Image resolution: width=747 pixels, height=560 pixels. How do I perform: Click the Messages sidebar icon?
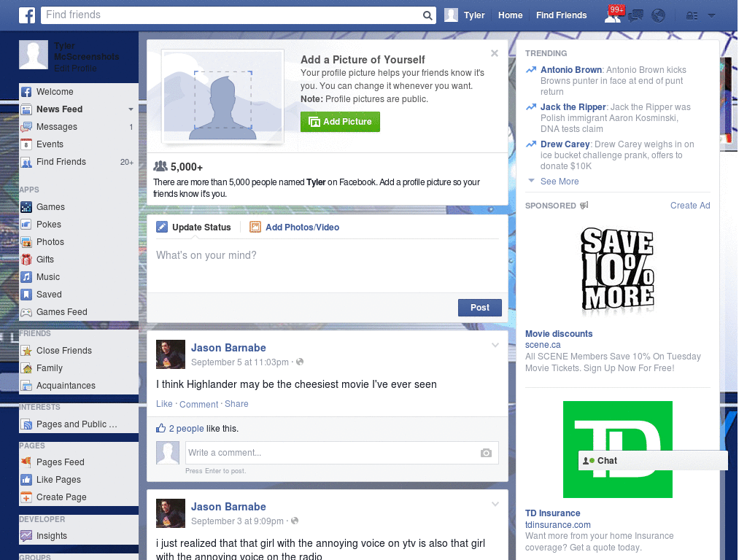(26, 127)
